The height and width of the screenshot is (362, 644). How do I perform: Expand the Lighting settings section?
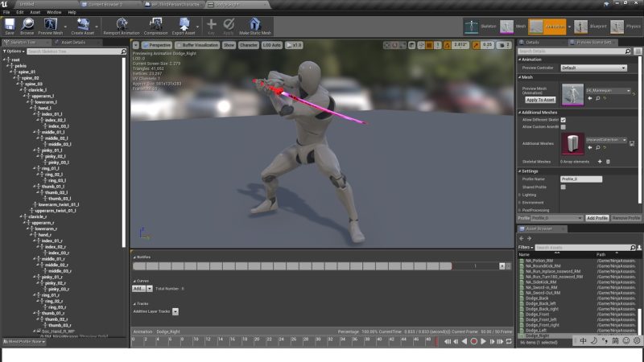coord(529,195)
